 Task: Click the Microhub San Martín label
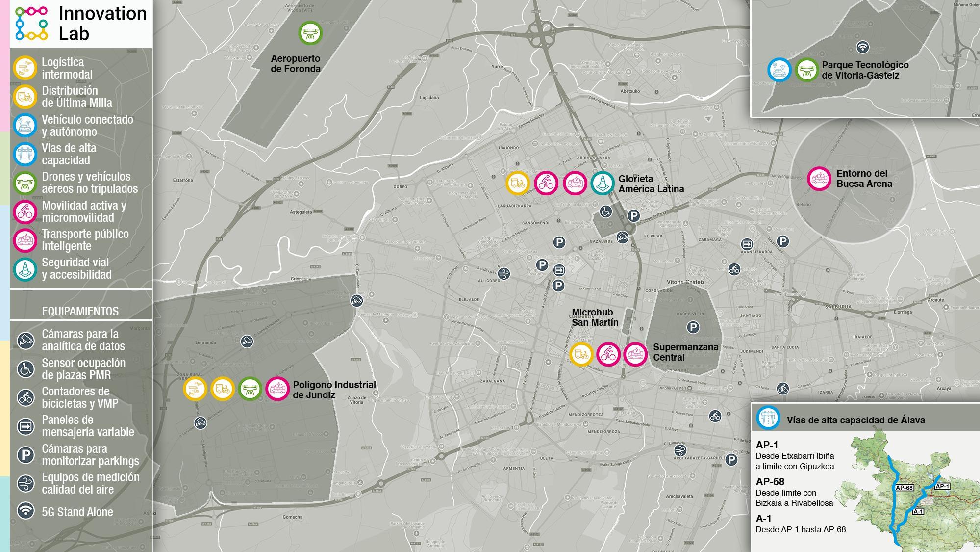pyautogui.click(x=595, y=317)
